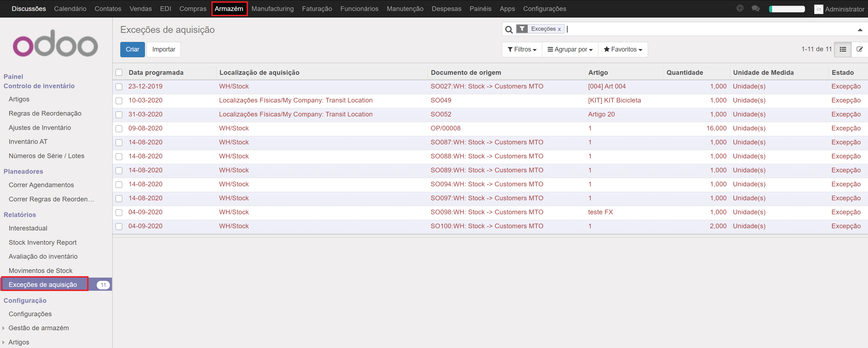Open the Agrupar por dropdown
This screenshot has width=868, height=348.
tap(570, 50)
